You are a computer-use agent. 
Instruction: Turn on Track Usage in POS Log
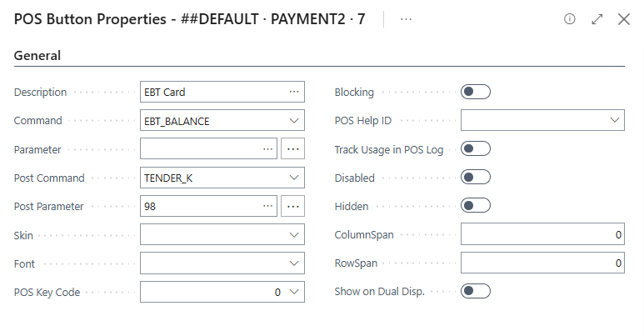click(476, 149)
